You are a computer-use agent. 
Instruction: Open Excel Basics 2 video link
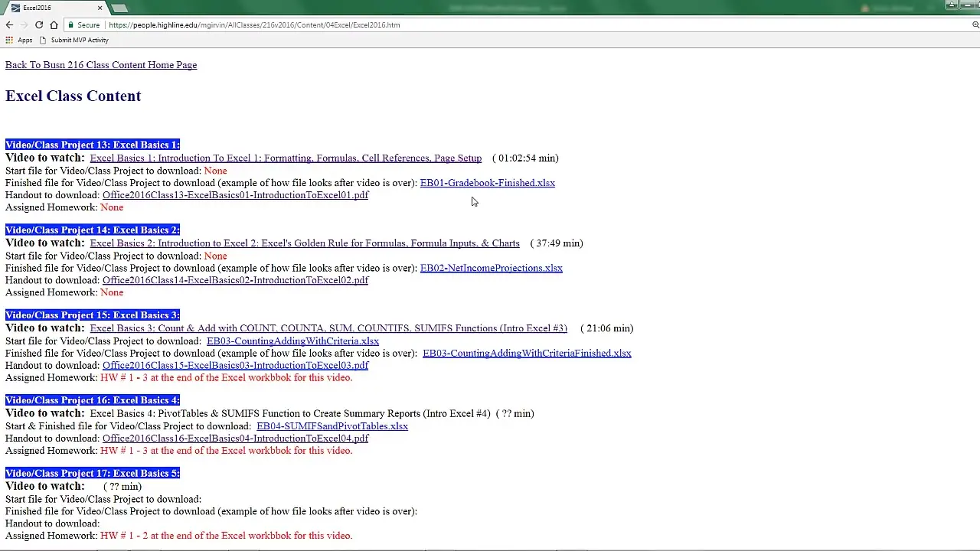pos(305,243)
